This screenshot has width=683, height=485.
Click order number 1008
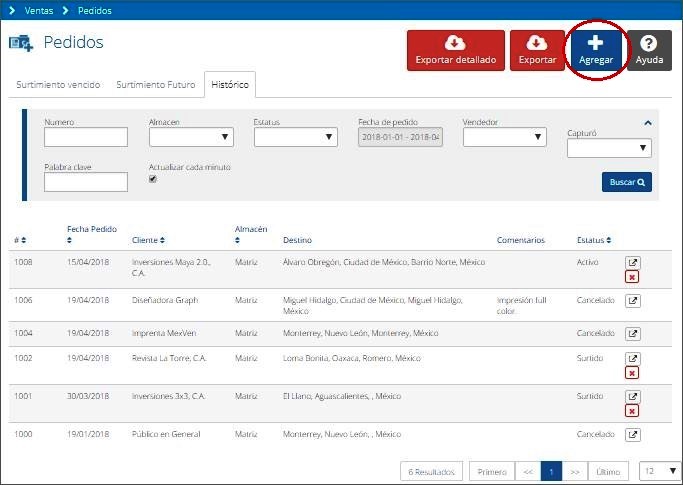pos(23,262)
